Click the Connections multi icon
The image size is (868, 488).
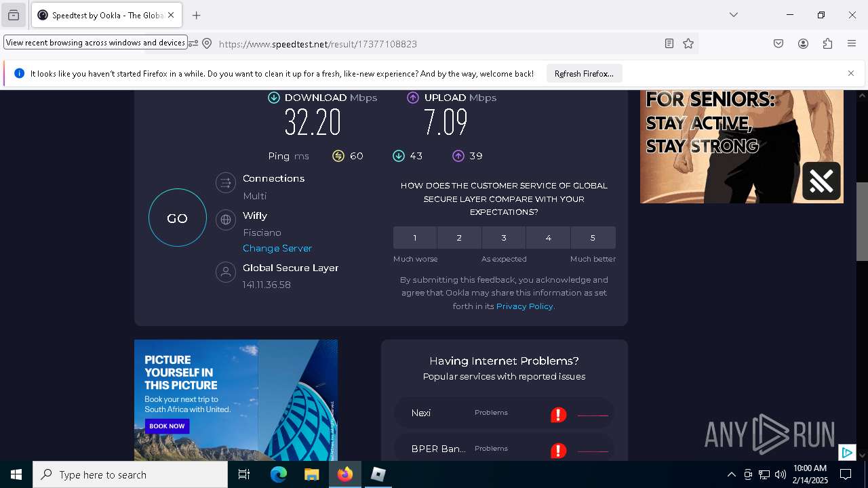tap(226, 183)
